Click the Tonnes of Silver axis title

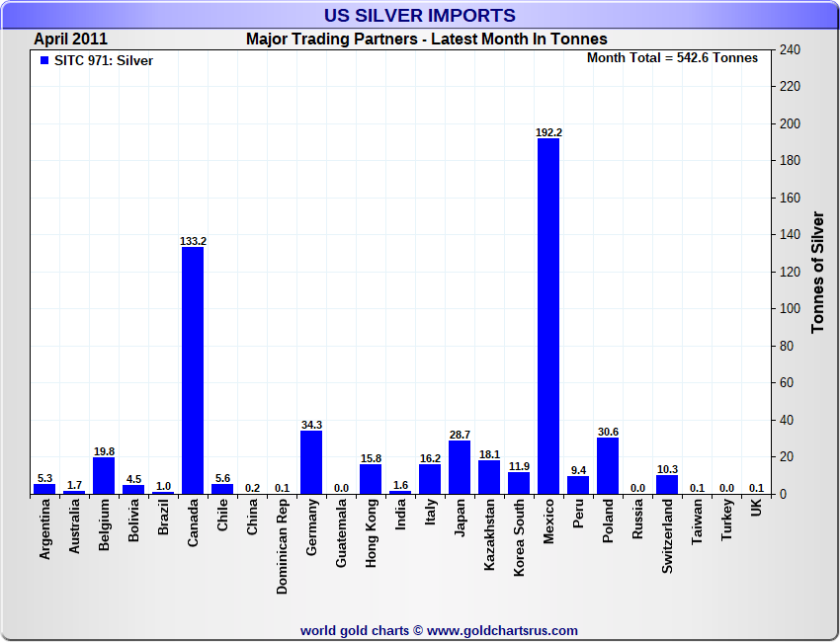tap(817, 272)
